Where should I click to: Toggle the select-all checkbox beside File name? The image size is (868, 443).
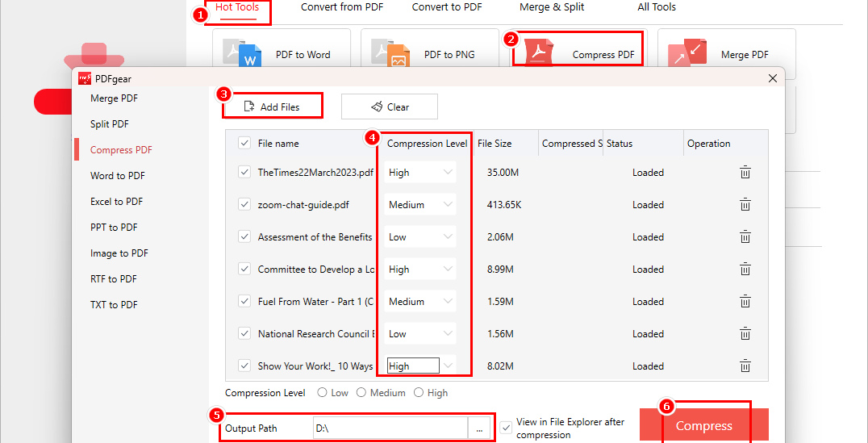pos(244,143)
